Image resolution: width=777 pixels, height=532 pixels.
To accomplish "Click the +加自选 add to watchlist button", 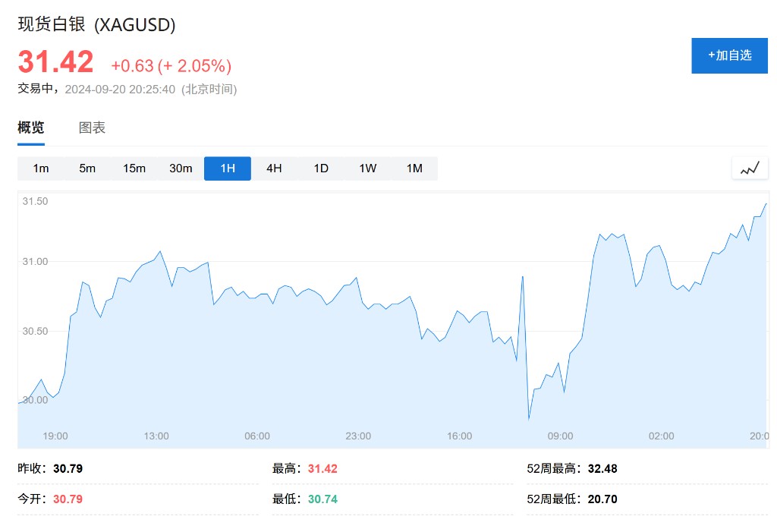I will pos(729,55).
